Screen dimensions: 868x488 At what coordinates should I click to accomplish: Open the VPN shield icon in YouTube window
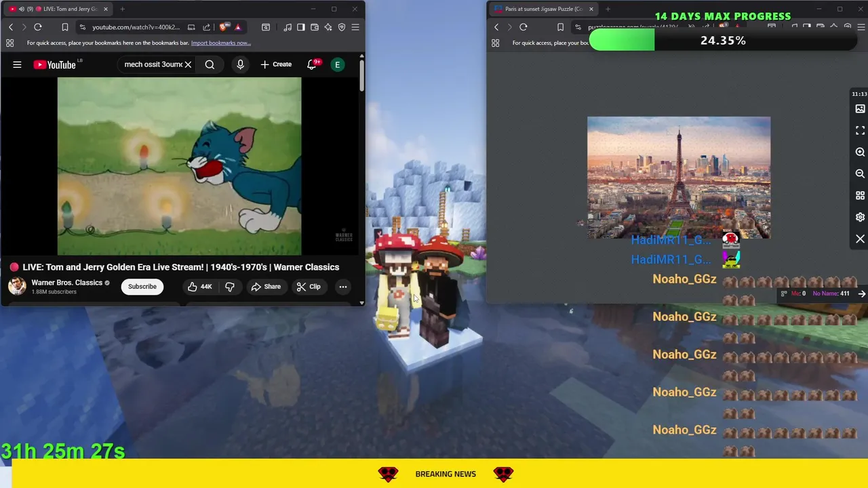[342, 27]
